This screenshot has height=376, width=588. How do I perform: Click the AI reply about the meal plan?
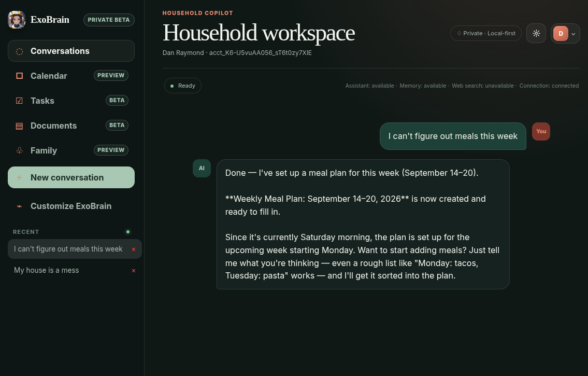coord(363,225)
